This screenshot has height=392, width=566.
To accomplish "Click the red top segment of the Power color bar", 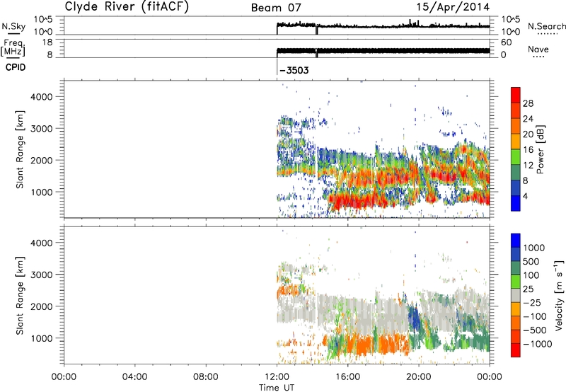I will click(516, 95).
